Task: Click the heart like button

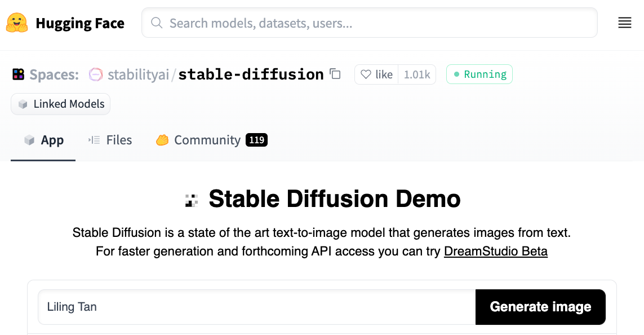Action: pos(376,74)
